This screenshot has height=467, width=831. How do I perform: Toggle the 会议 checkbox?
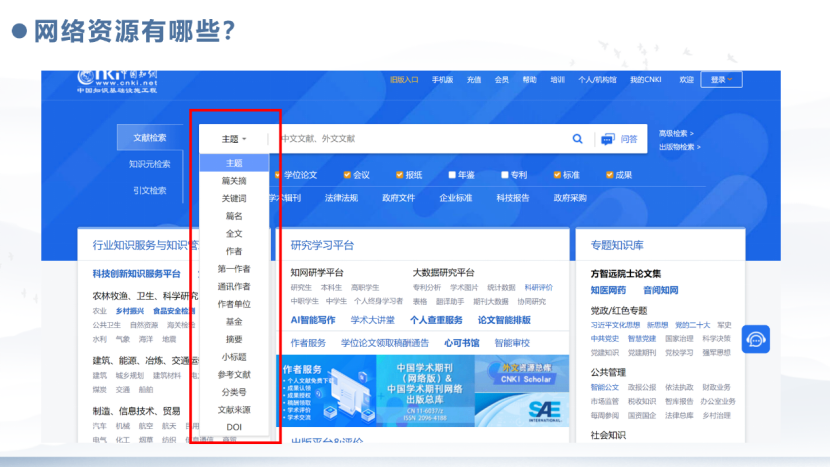pos(347,175)
